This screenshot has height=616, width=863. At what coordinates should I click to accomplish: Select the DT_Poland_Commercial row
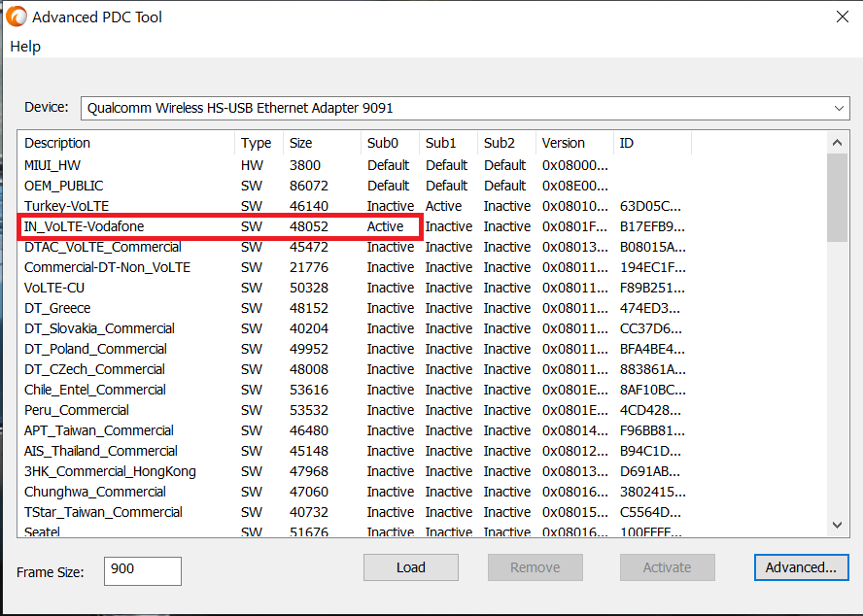355,349
